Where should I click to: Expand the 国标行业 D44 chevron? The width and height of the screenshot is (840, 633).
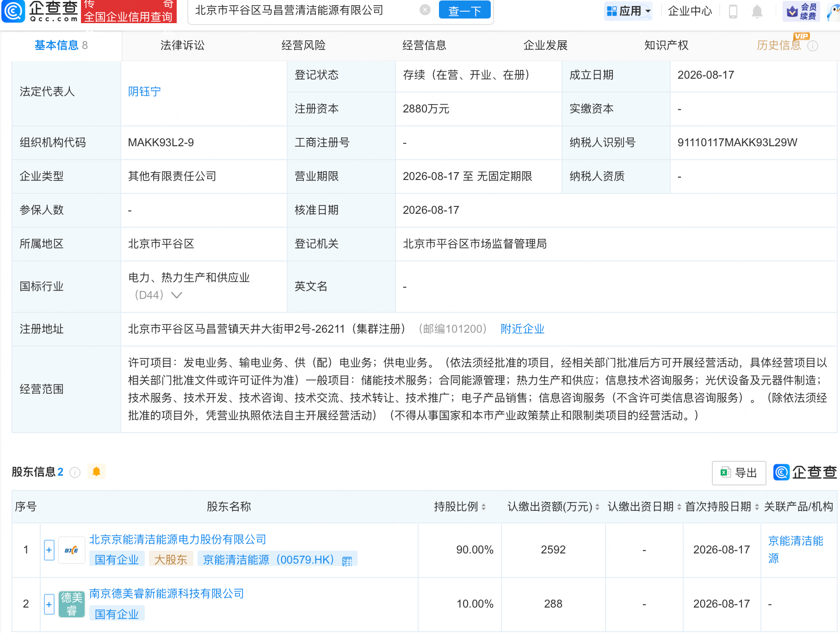(x=176, y=295)
